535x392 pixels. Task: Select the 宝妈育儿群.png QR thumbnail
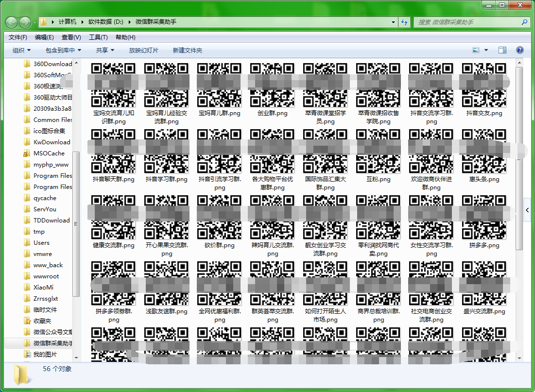tap(219, 85)
